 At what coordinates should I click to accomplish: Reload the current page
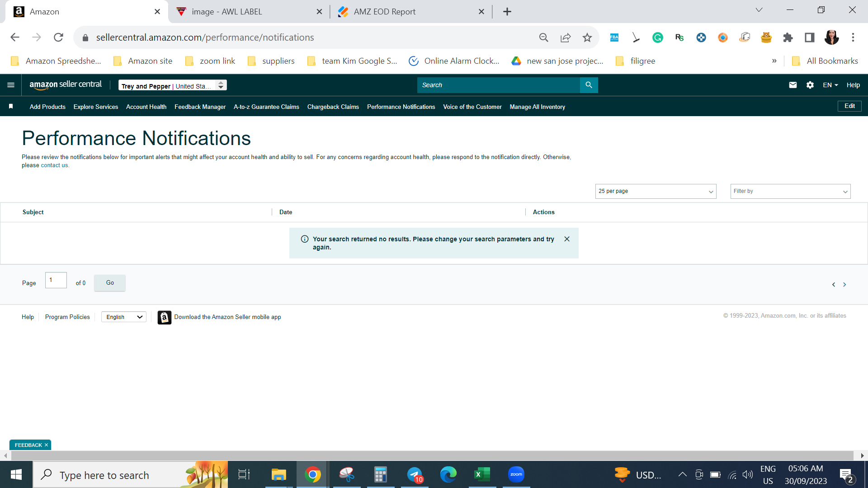coord(58,38)
